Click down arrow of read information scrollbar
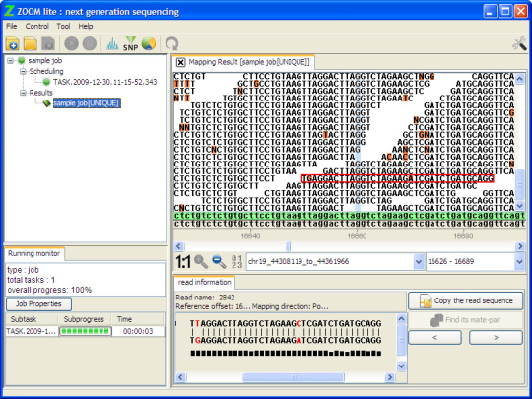The height and width of the screenshot is (399, 532). (401, 366)
